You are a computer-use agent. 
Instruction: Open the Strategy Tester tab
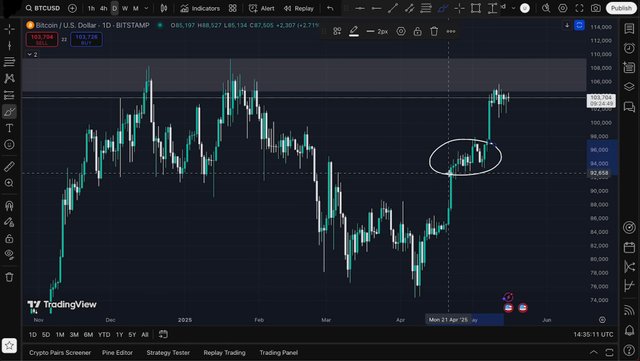(x=168, y=353)
